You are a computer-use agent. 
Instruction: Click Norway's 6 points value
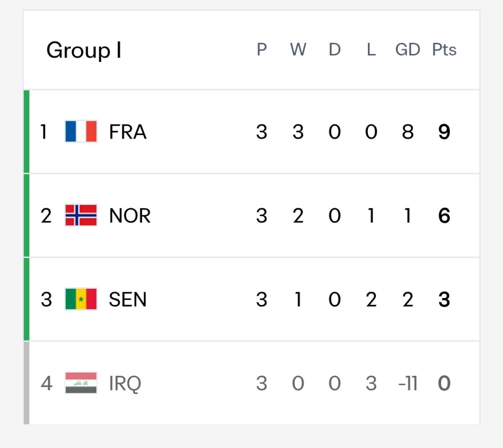(444, 216)
